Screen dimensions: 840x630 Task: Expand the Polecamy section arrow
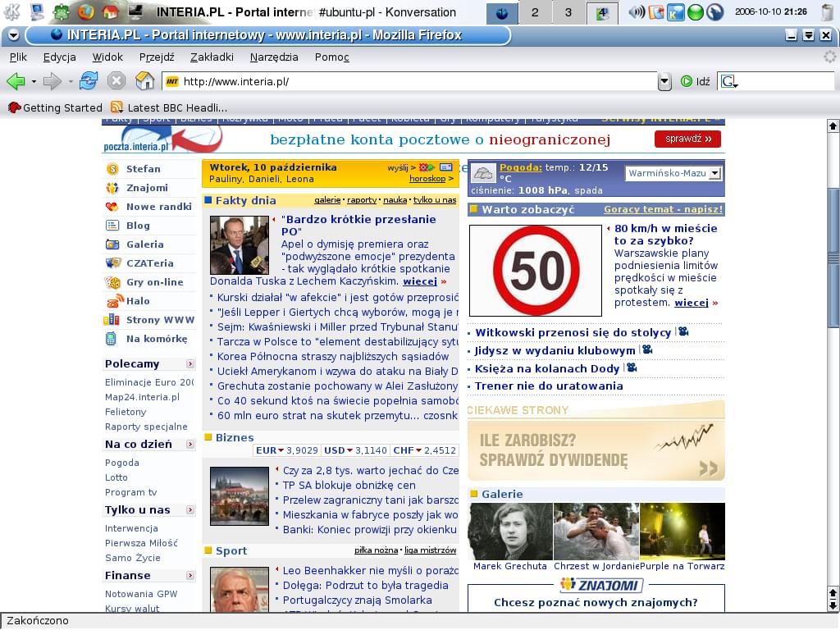[x=190, y=364]
